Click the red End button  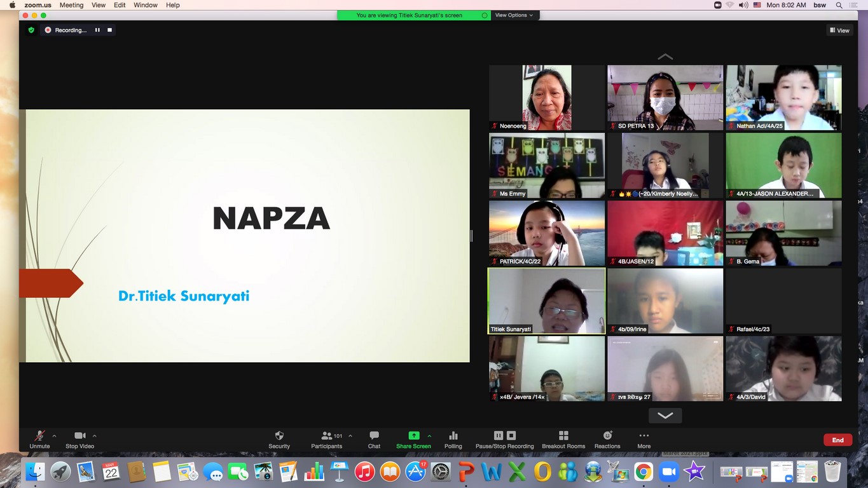(837, 440)
